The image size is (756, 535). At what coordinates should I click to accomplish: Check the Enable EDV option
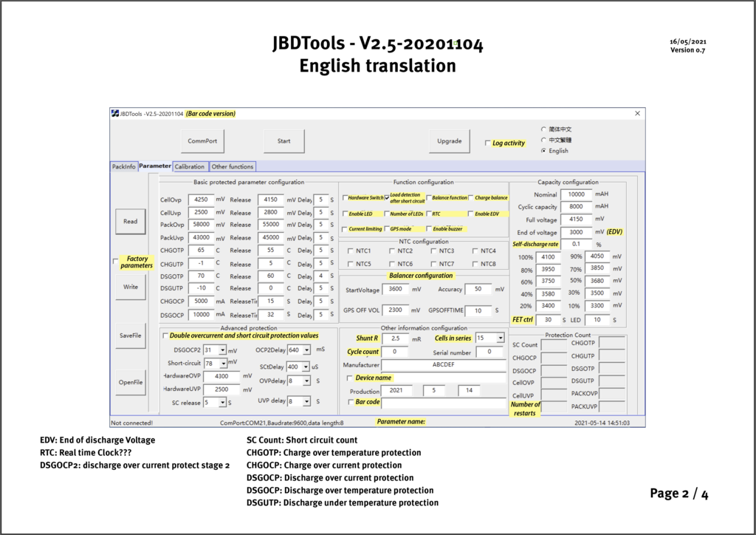[x=471, y=214]
